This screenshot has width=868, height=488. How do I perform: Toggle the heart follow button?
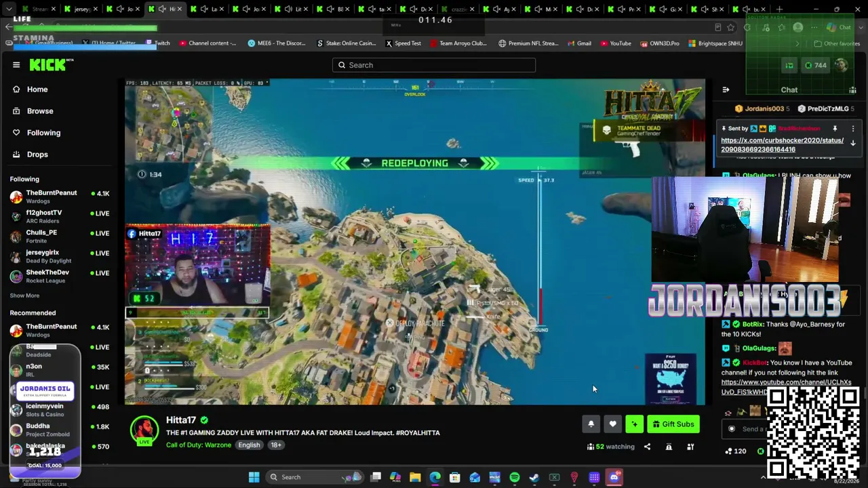click(x=612, y=424)
